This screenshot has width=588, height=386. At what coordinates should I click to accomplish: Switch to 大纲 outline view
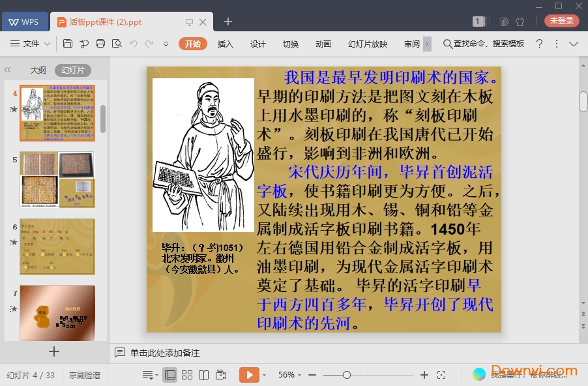[38, 70]
